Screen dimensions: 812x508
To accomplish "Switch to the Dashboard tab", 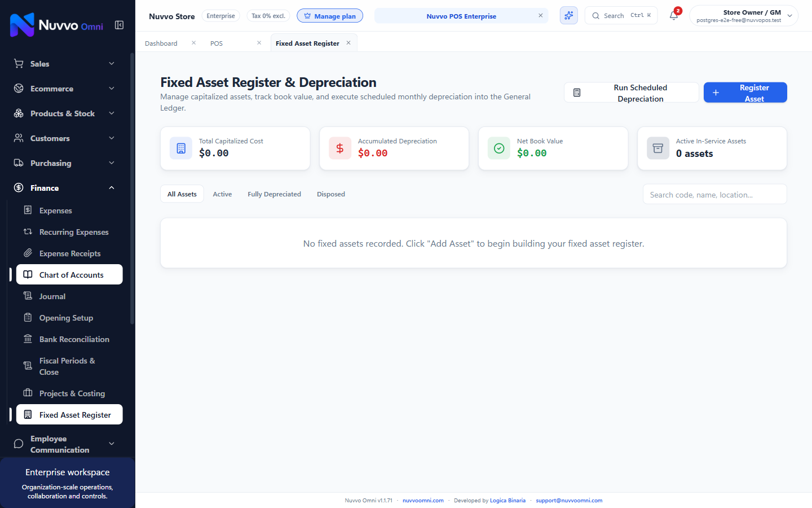I will click(x=161, y=43).
